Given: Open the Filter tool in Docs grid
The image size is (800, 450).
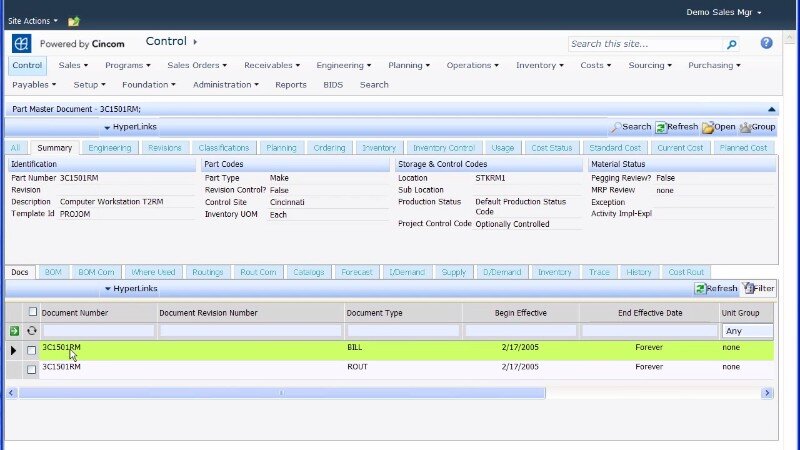Looking at the screenshot, I should point(758,288).
